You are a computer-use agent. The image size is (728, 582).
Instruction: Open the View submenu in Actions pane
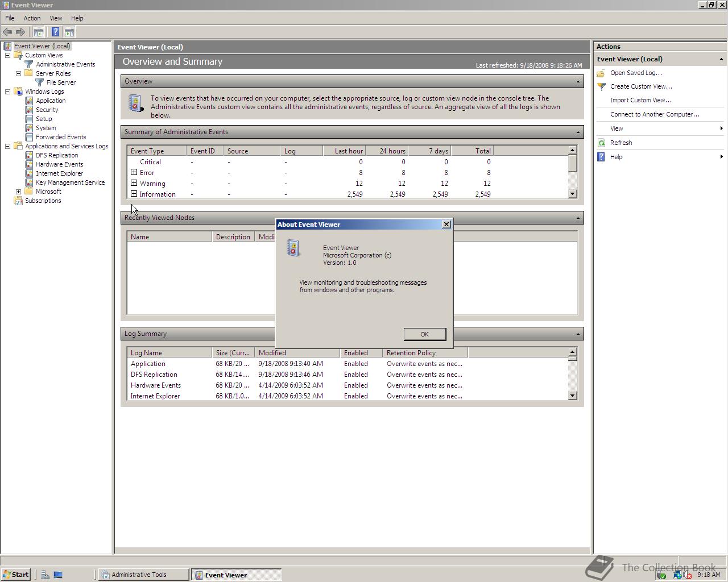pyautogui.click(x=661, y=128)
